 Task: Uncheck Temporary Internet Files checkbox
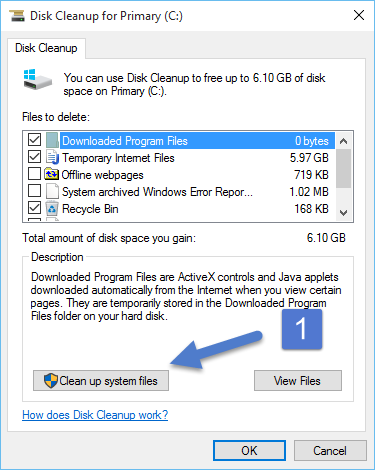[34, 157]
